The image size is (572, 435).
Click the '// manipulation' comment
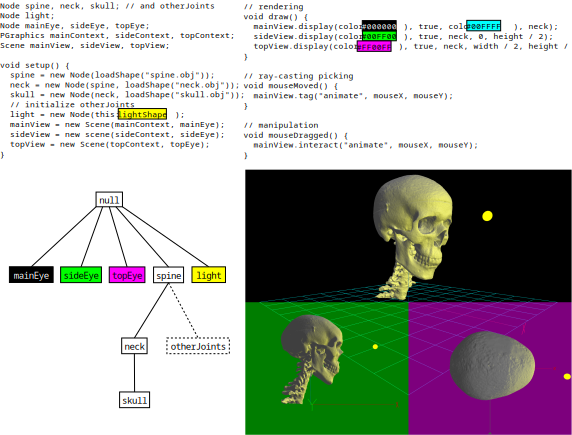pos(281,125)
